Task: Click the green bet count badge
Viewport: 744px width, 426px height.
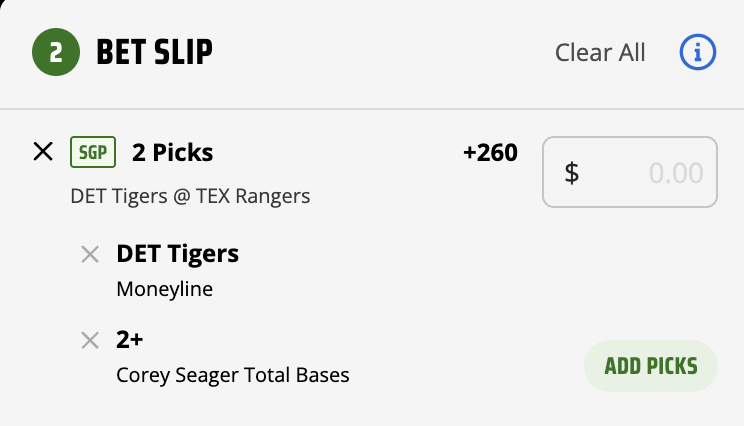Action: pyautogui.click(x=56, y=52)
